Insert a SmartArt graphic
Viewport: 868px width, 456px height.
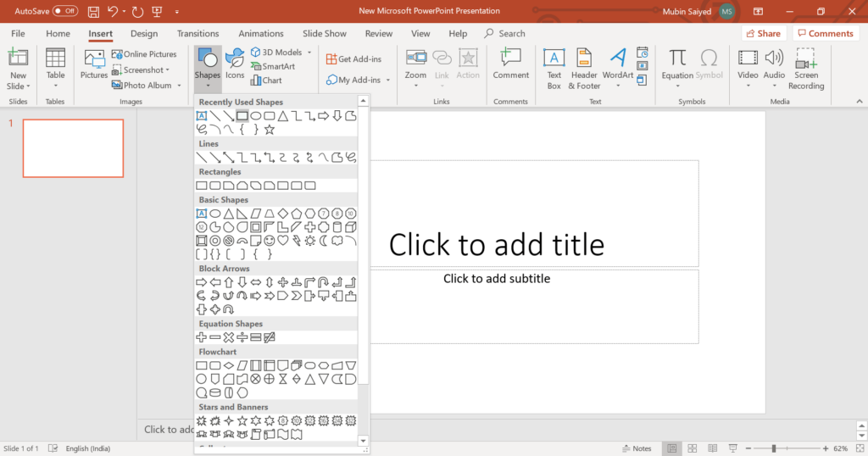[272, 66]
